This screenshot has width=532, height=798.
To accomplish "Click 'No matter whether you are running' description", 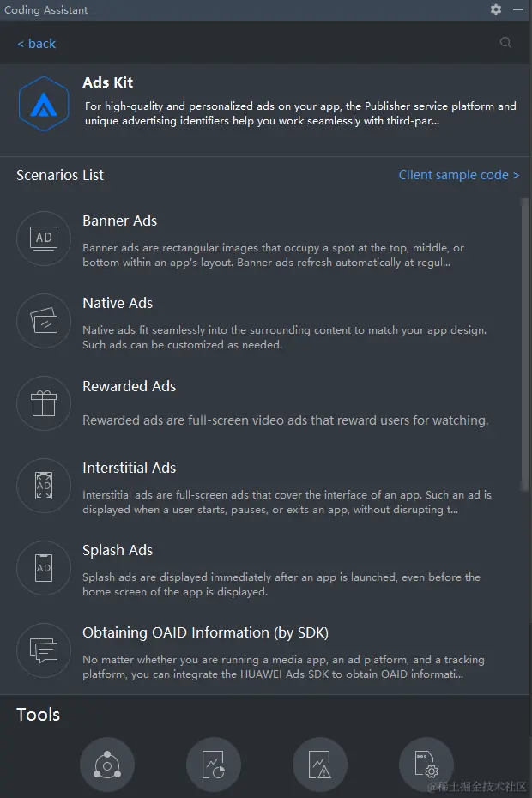I will [x=283, y=667].
